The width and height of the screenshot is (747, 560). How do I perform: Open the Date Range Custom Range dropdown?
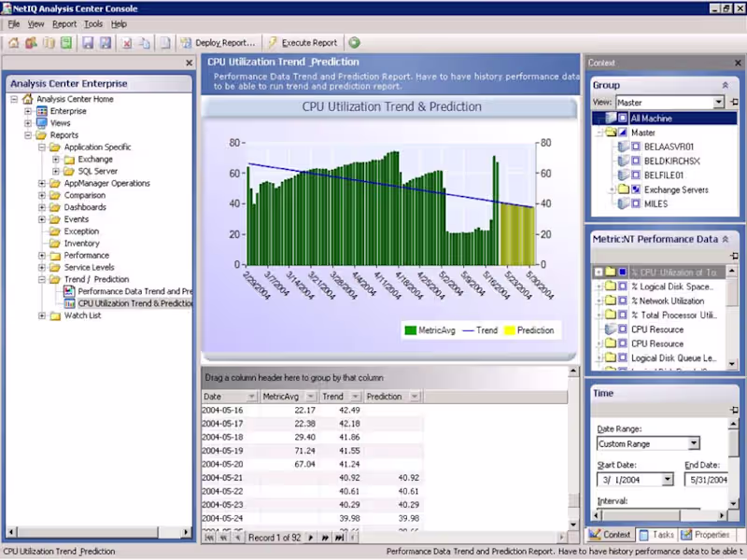694,443
